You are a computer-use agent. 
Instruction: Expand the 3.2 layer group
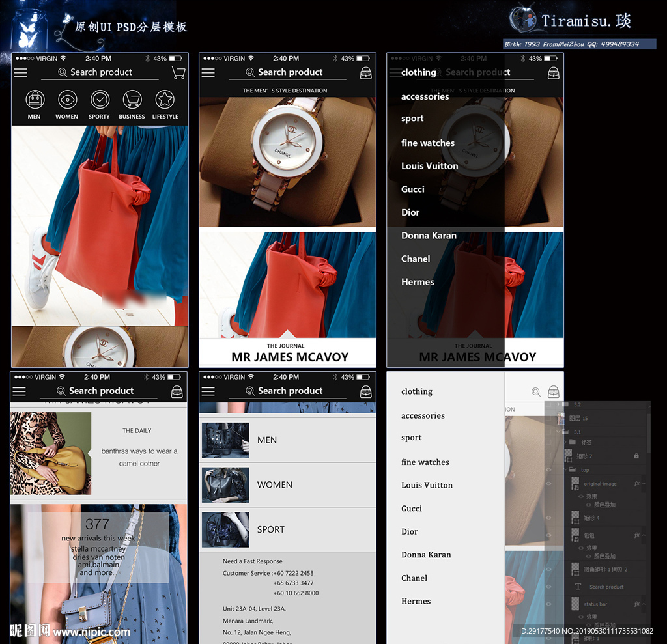pos(558,404)
